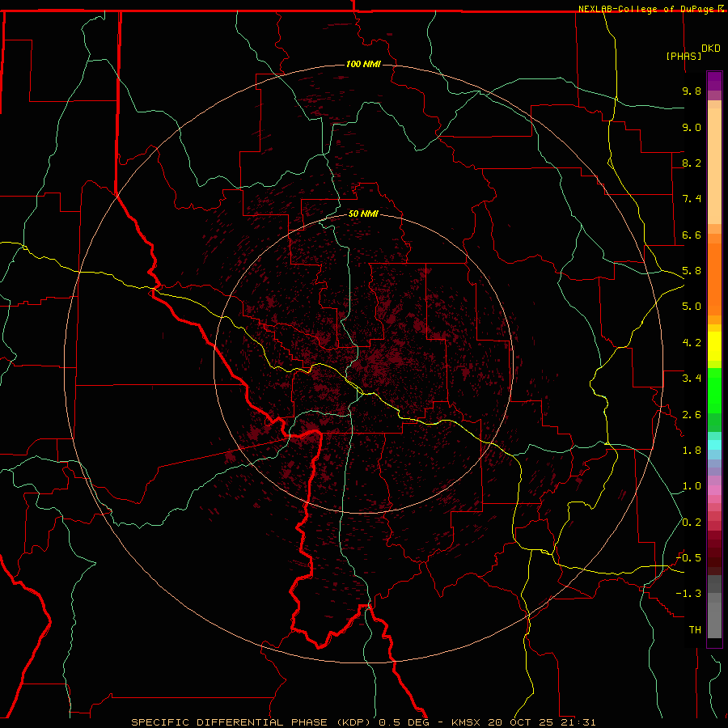Select the [PHAS] units label

(x=684, y=56)
